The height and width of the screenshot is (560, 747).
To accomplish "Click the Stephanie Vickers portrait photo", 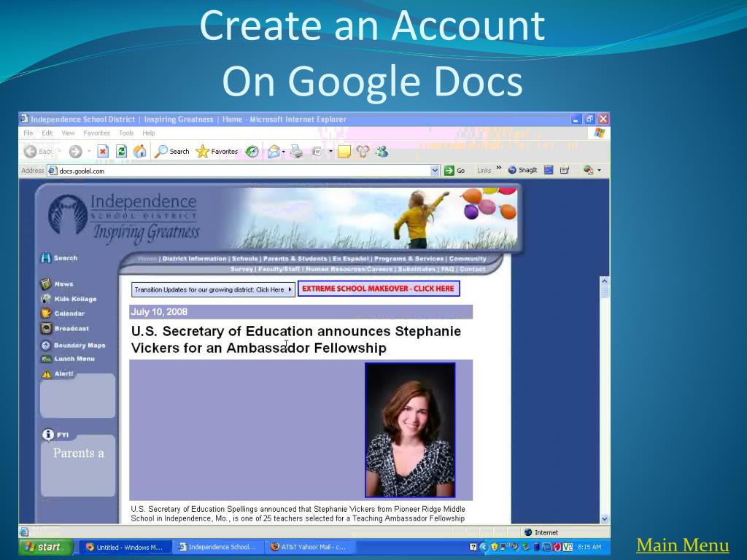I will point(410,430).
